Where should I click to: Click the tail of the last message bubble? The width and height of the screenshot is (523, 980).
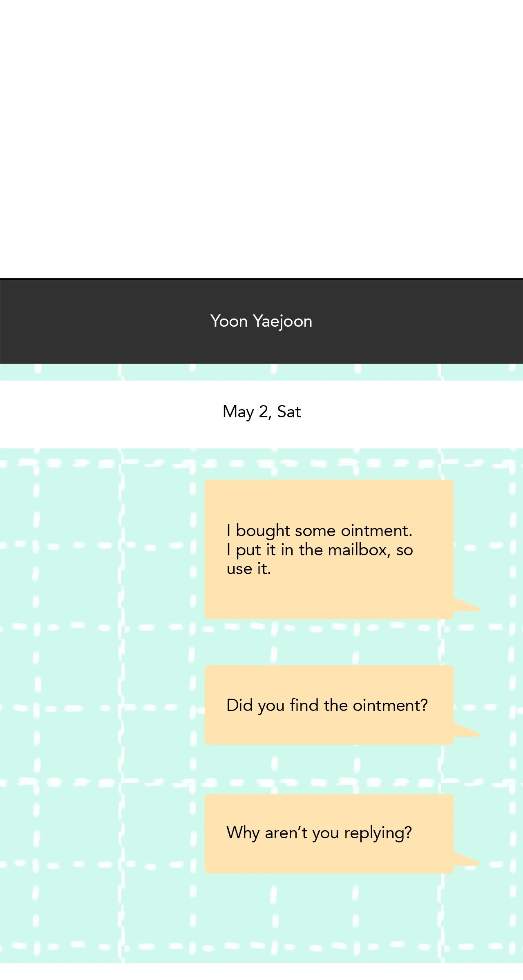[x=467, y=860]
